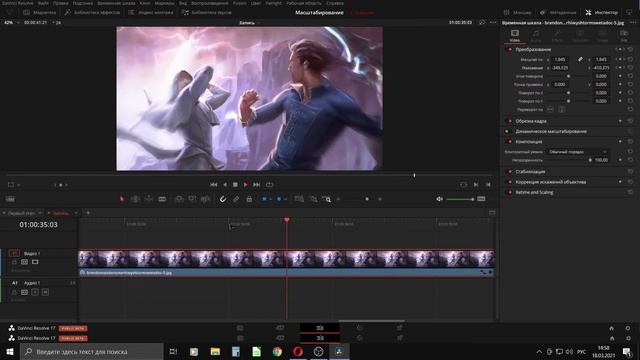This screenshot has width=640, height=360.
Task: Toggle the Stabilization section enable dot
Action: (509, 171)
